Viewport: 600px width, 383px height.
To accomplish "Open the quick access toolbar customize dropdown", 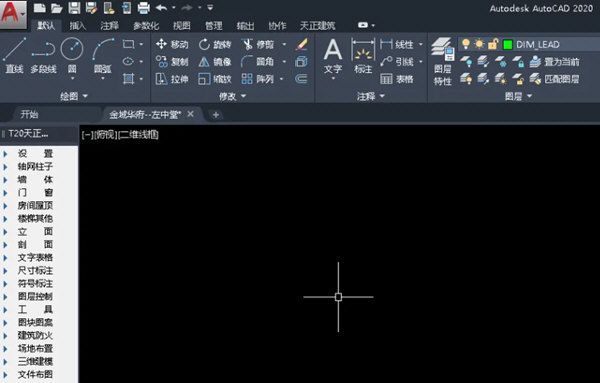I will [x=210, y=7].
